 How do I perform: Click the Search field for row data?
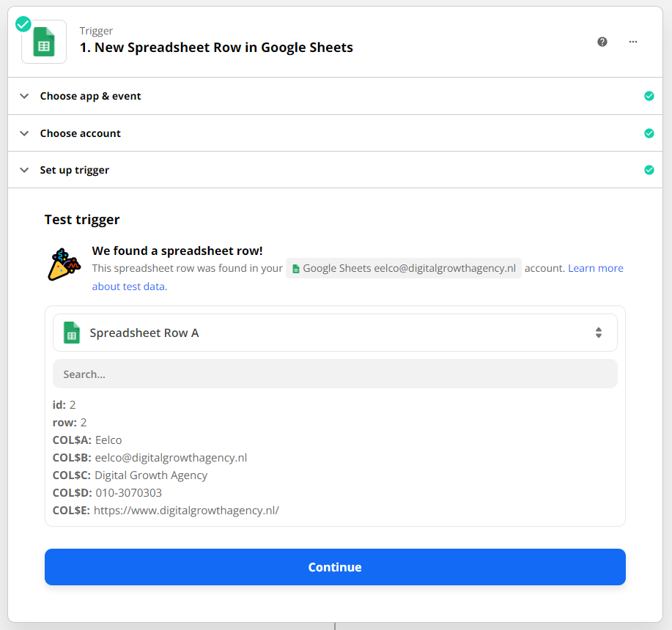click(335, 374)
